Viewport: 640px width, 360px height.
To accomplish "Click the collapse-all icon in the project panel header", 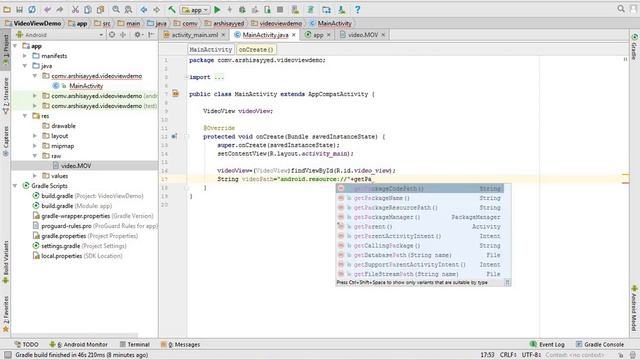I will (123, 35).
